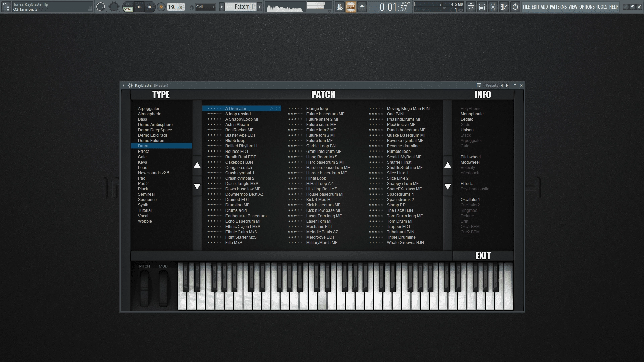Click the MOD wheel on RayBlaster keyboard

tap(163, 289)
